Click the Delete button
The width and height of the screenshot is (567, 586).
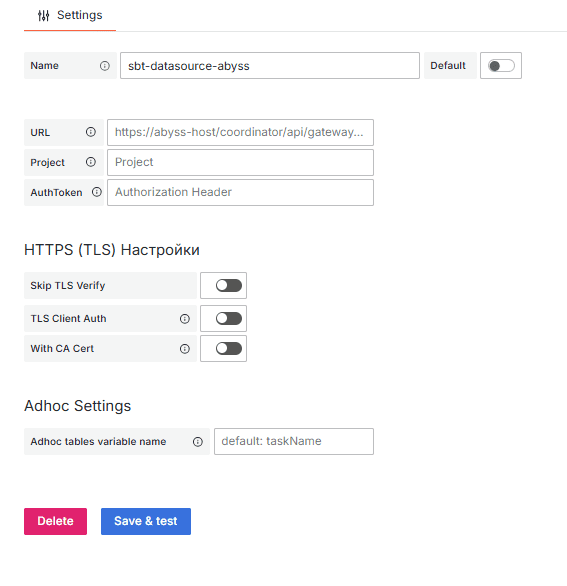pyautogui.click(x=55, y=521)
